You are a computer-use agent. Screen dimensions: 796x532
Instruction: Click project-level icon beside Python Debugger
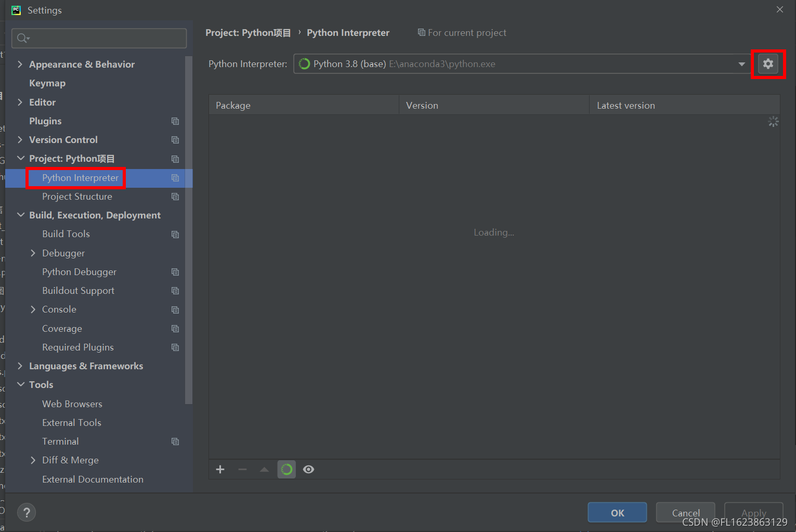(175, 272)
